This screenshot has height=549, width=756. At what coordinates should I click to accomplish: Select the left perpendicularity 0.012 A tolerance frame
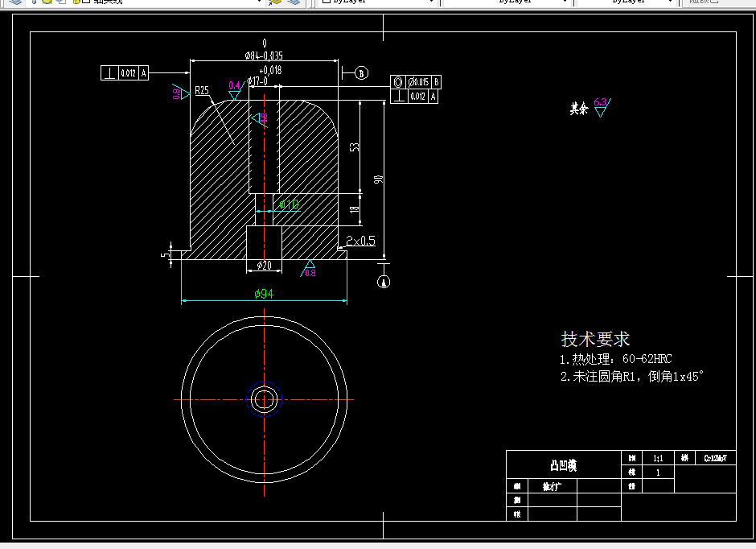point(125,72)
